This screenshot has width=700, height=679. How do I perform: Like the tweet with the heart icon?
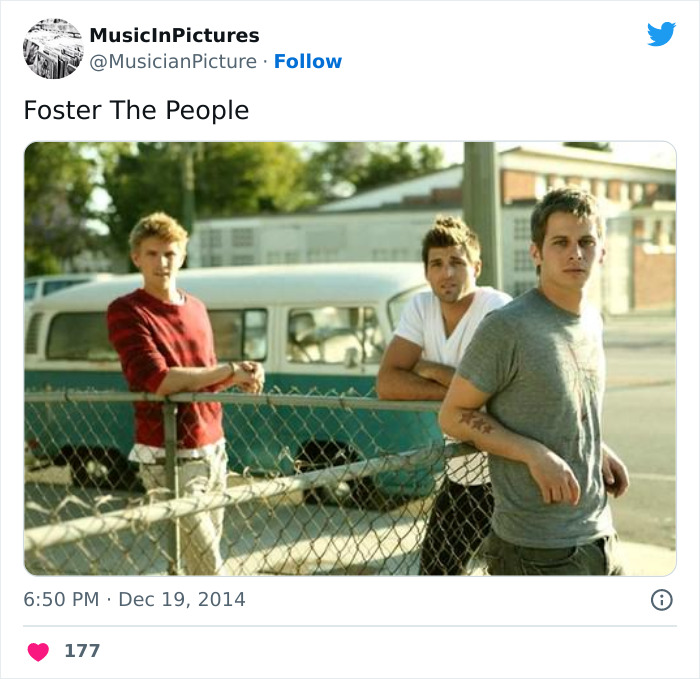click(x=38, y=651)
